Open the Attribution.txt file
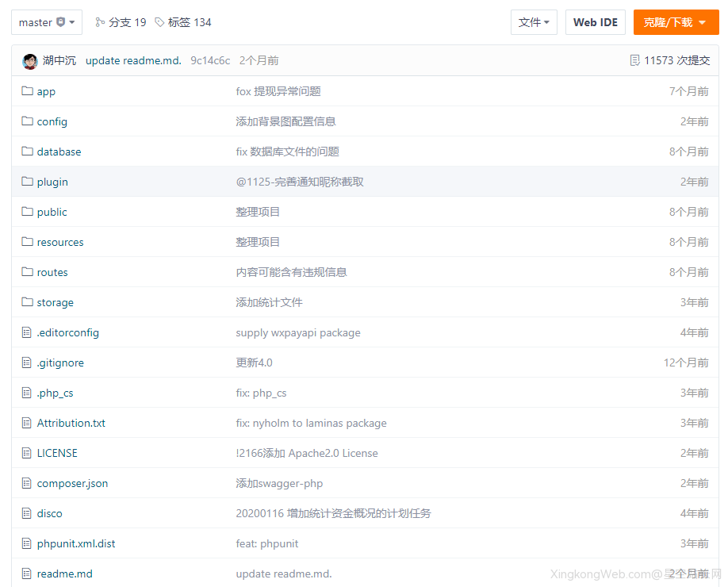Viewport: 728px width, 587px height. [x=71, y=423]
